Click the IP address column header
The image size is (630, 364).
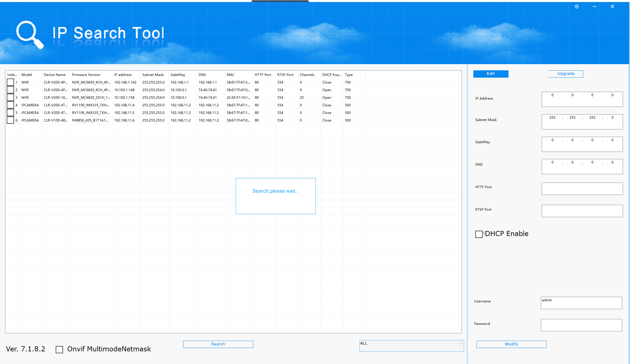[123, 75]
